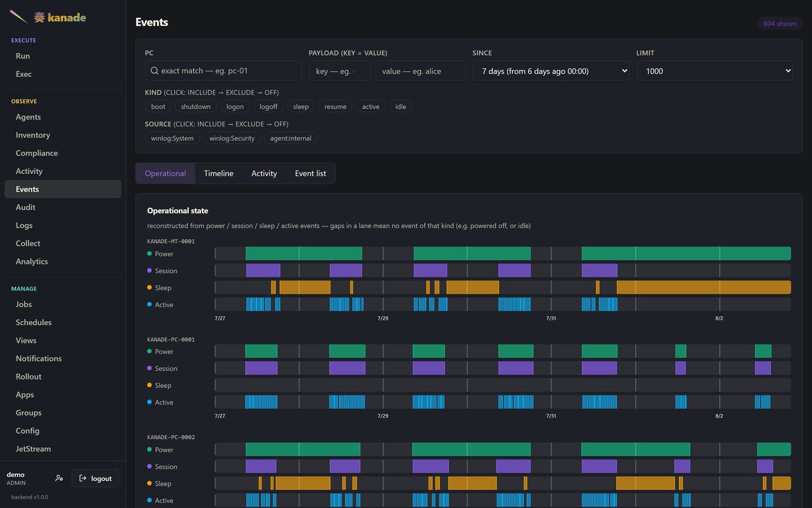The width and height of the screenshot is (812, 508).
Task: Open the Run page in sidebar
Action: 63,56
